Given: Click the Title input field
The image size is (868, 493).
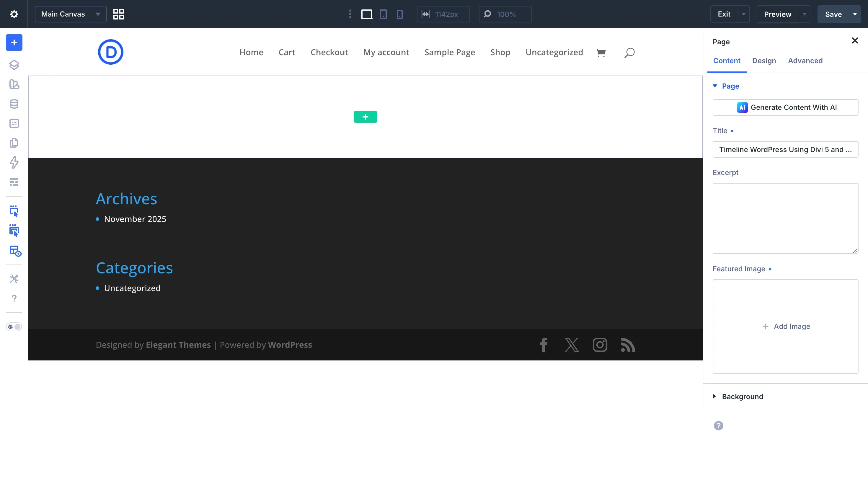Looking at the screenshot, I should click(x=785, y=149).
